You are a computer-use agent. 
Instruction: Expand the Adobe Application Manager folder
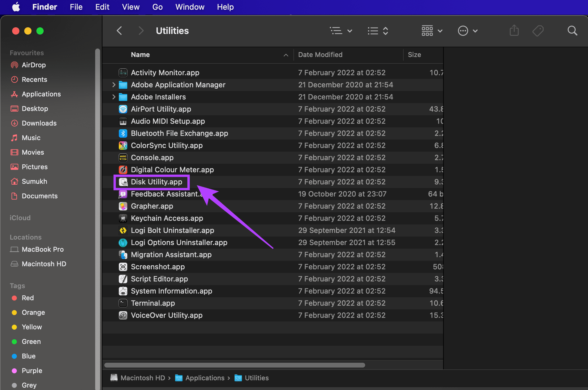[x=114, y=85]
